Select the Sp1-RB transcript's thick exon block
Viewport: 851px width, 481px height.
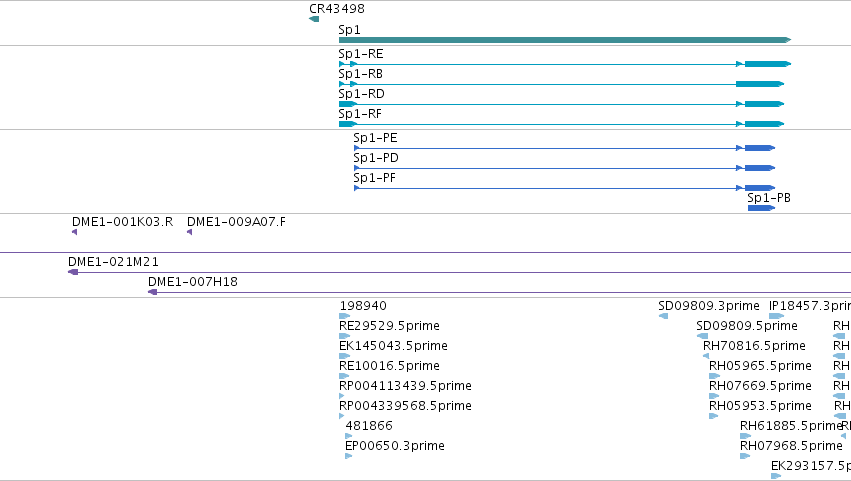760,84
